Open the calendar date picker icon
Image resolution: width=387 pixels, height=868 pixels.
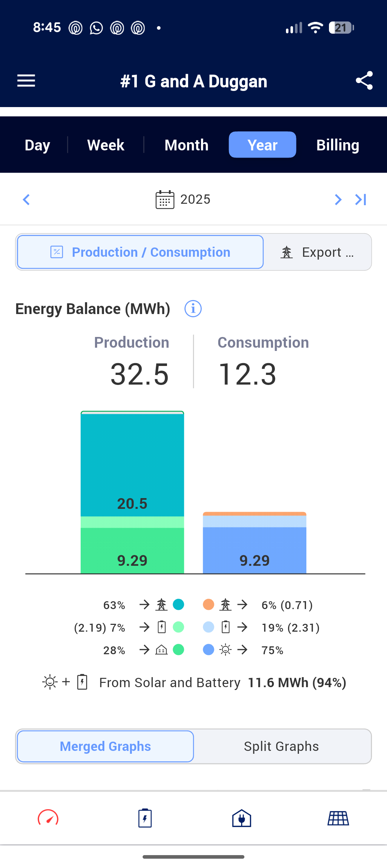(x=165, y=199)
